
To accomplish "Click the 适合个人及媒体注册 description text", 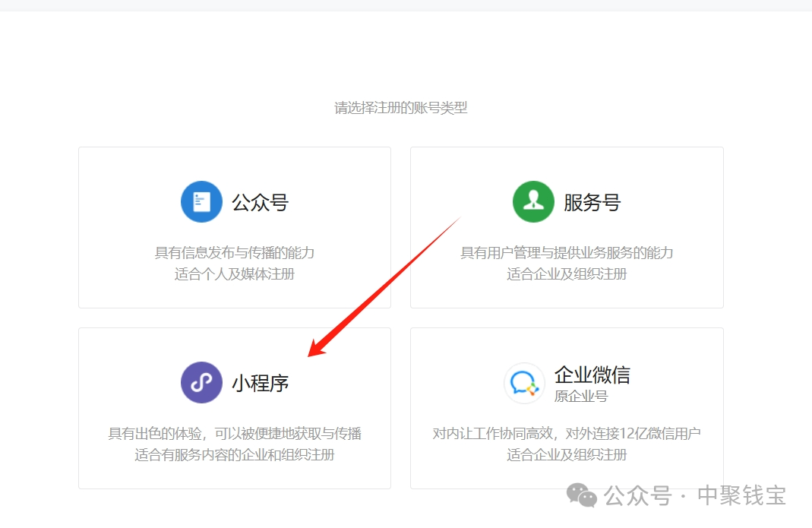I will pos(234,273).
